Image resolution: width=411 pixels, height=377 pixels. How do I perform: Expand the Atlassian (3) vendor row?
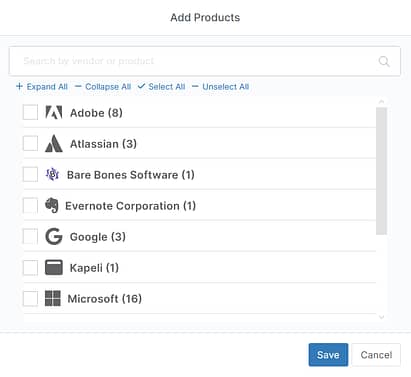(103, 144)
